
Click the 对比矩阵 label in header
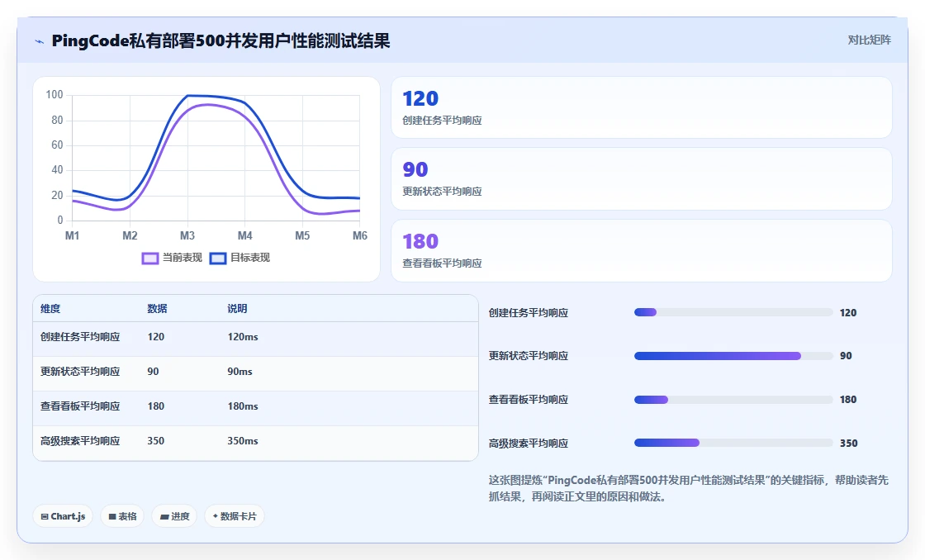point(869,40)
